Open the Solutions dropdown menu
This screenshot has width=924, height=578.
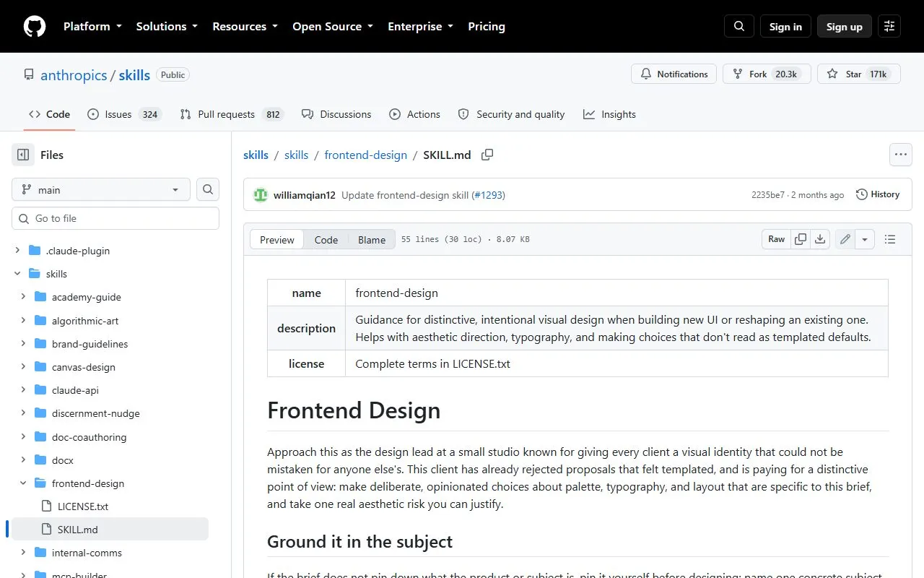point(167,26)
